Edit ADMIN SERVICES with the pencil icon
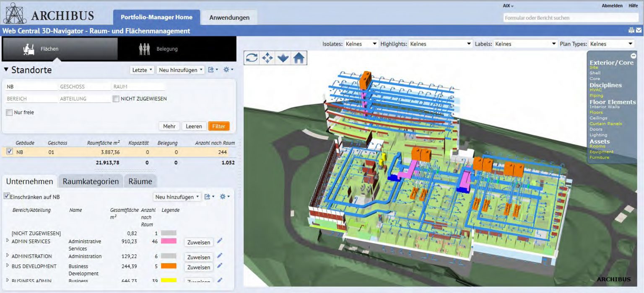 tap(220, 241)
